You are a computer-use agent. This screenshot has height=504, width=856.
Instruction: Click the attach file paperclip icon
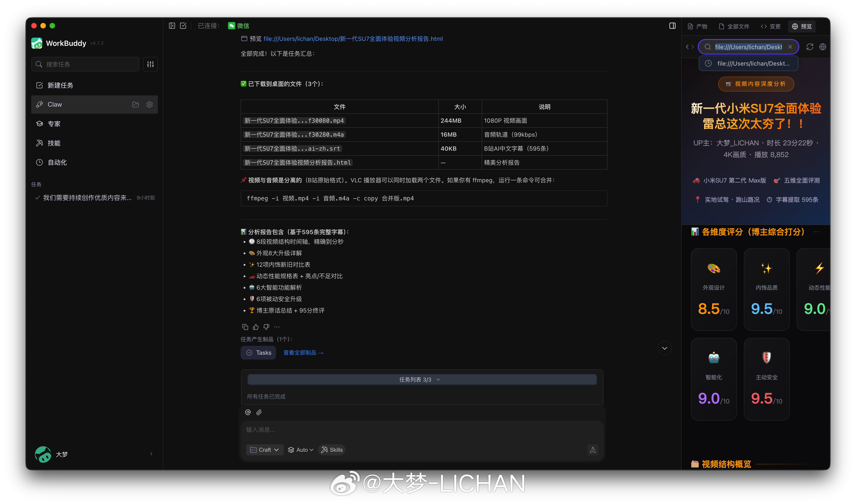point(259,412)
